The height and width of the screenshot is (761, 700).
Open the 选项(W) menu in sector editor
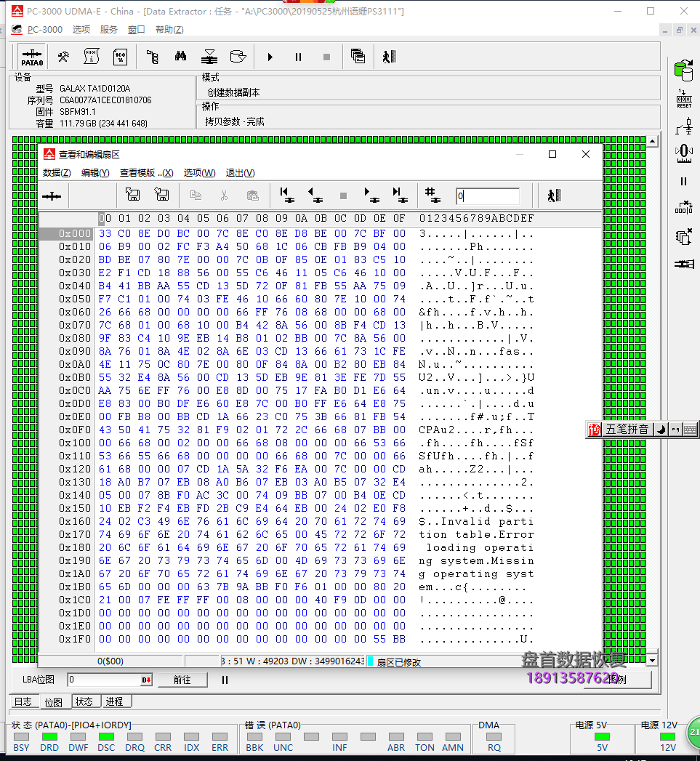pyautogui.click(x=199, y=173)
